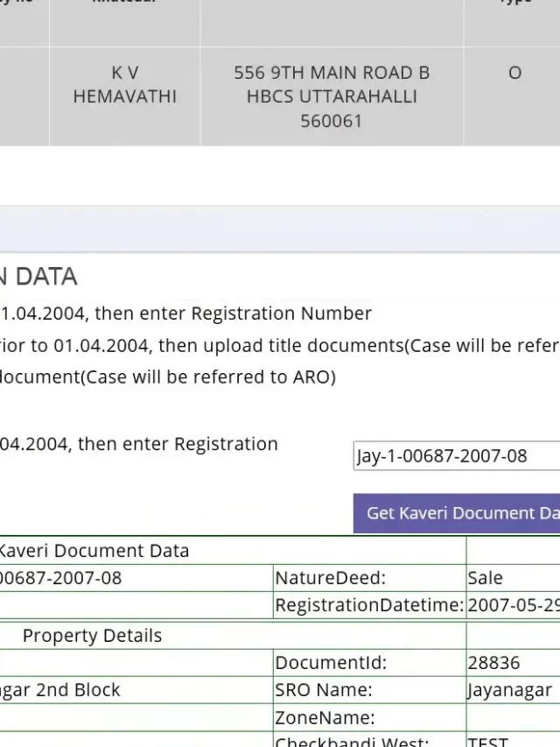
Task: Click the RegistrationDatetime label
Action: coord(369,605)
